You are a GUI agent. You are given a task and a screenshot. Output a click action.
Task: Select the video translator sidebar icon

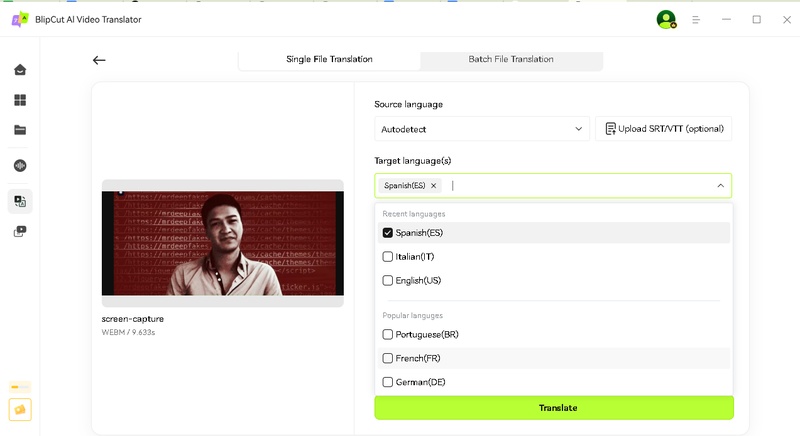[20, 201]
